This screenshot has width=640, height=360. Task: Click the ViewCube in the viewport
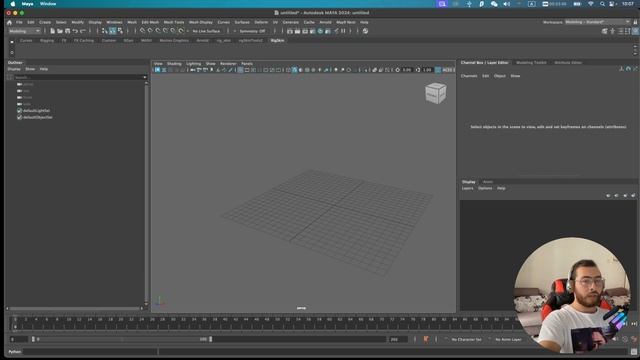(436, 93)
